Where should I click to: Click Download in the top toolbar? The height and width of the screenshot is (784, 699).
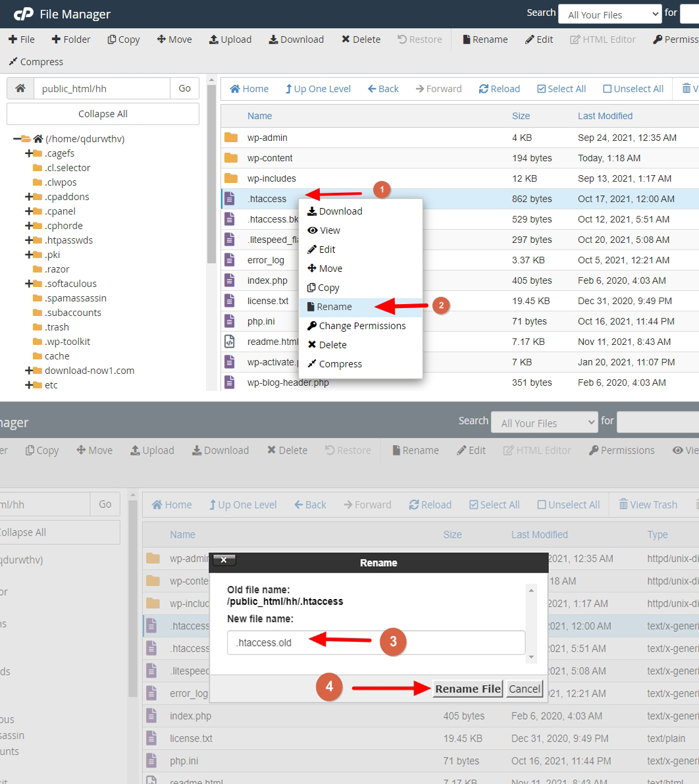coord(296,39)
